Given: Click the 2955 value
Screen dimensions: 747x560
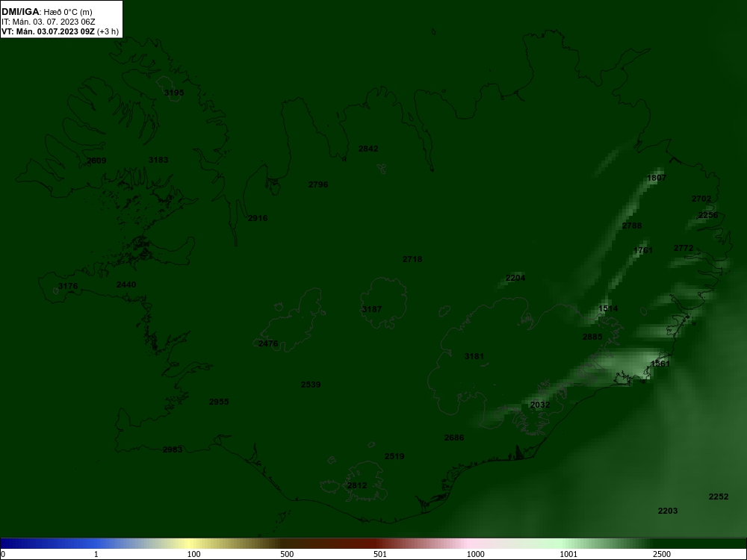Looking at the screenshot, I should click(x=219, y=402).
